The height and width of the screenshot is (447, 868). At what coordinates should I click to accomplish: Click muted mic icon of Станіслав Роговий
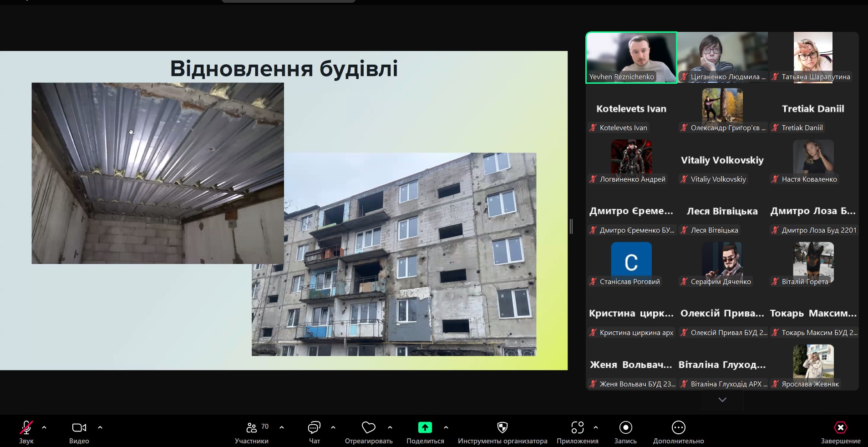point(593,282)
